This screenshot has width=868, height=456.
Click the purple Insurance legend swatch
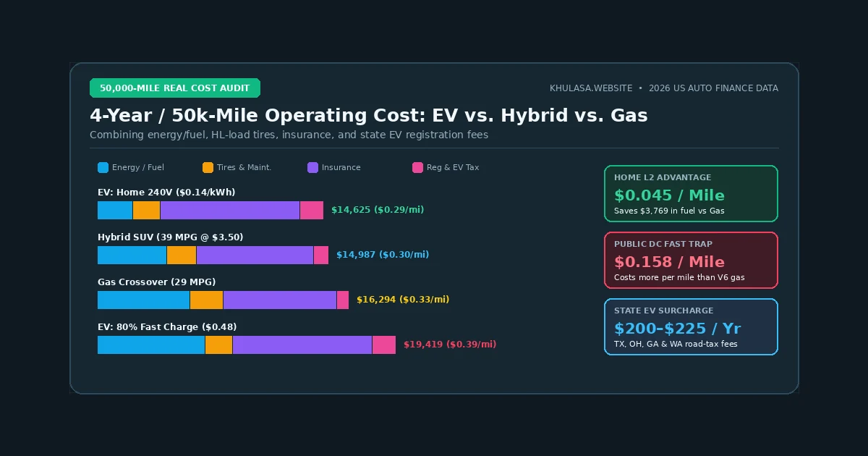(x=312, y=168)
